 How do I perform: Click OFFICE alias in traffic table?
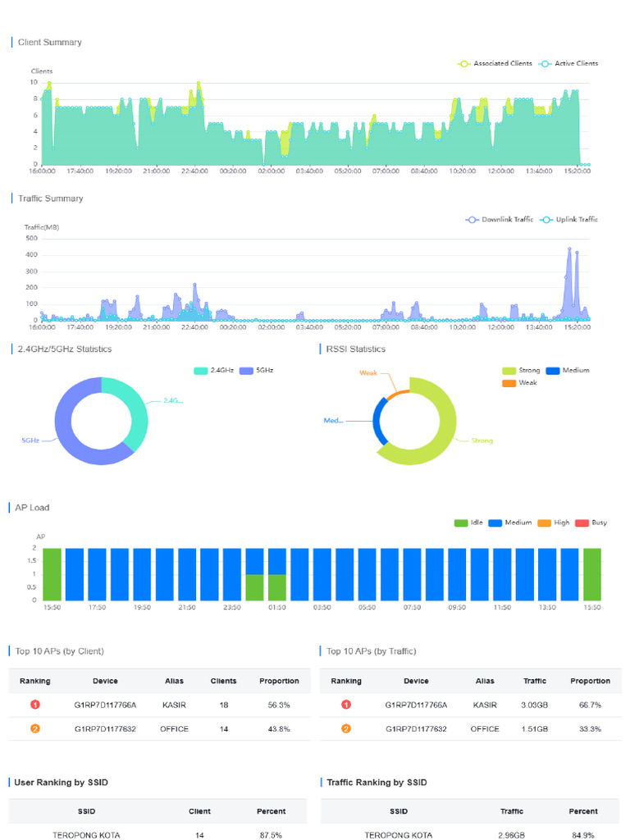(485, 729)
